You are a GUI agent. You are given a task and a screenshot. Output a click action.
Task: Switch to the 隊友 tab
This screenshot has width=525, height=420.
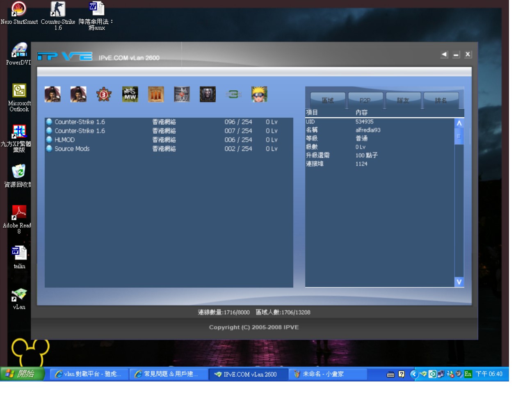point(403,100)
